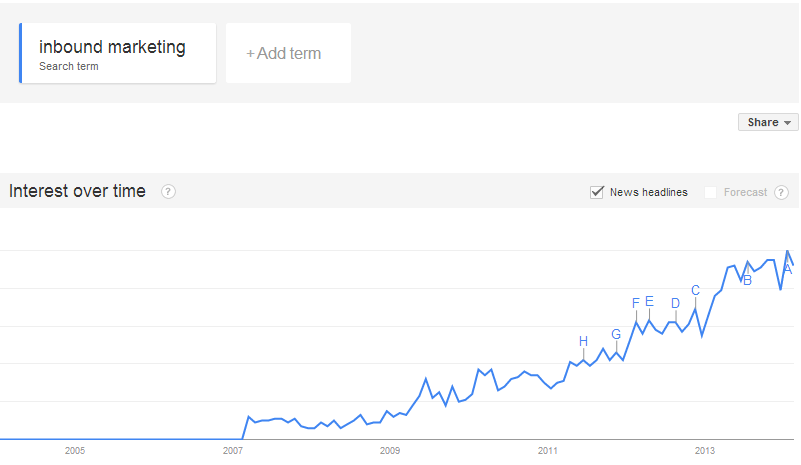The width and height of the screenshot is (801, 465).
Task: Click the 2009 label on the time axis
Action: [x=390, y=451]
